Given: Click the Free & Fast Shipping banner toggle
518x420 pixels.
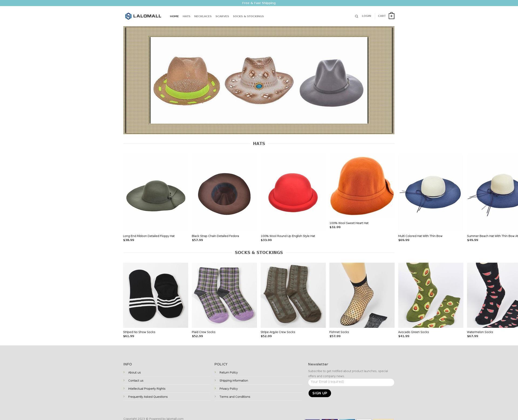Looking at the screenshot, I should [x=259, y=3].
